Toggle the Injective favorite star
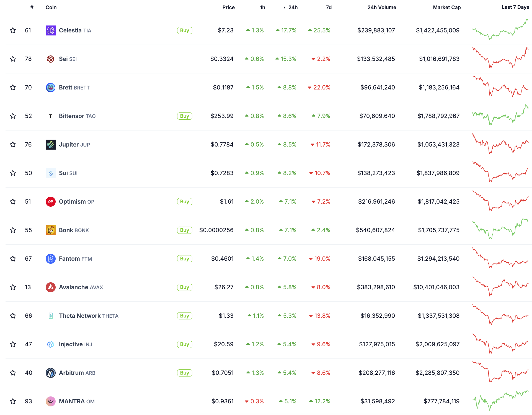The image size is (532, 415). tap(13, 344)
